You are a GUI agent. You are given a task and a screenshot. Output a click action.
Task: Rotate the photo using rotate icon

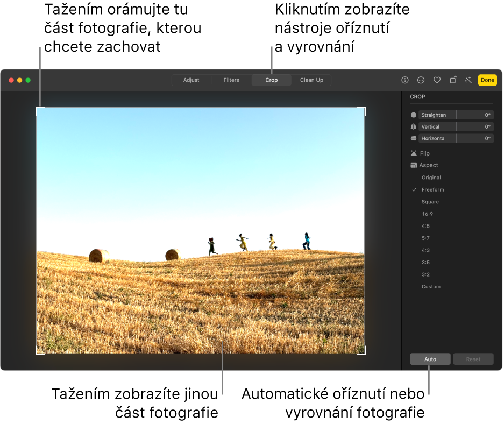point(453,80)
